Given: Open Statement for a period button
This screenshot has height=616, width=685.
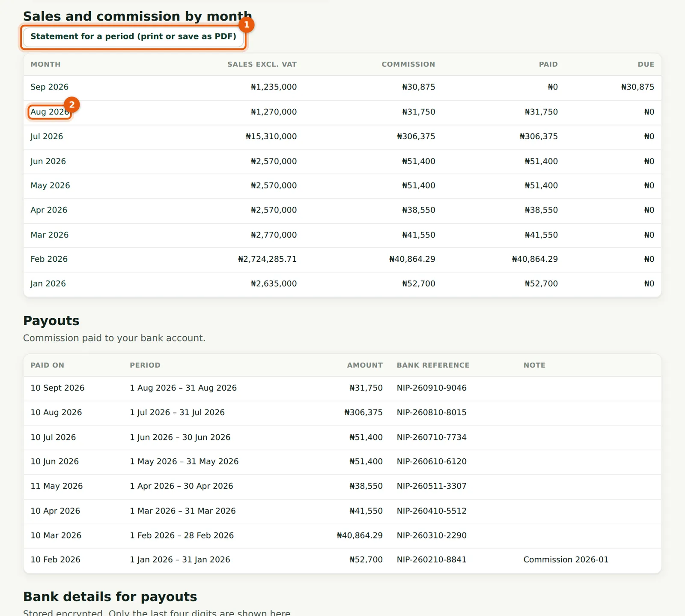Looking at the screenshot, I should click(133, 37).
